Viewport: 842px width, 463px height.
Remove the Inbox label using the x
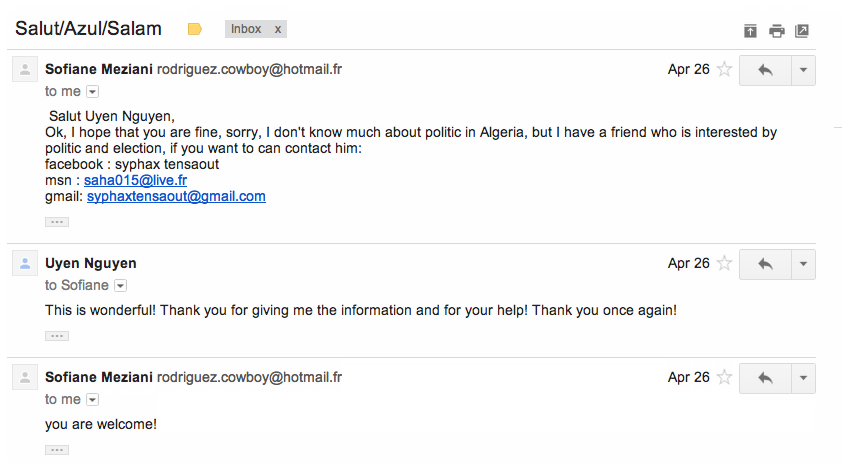278,30
